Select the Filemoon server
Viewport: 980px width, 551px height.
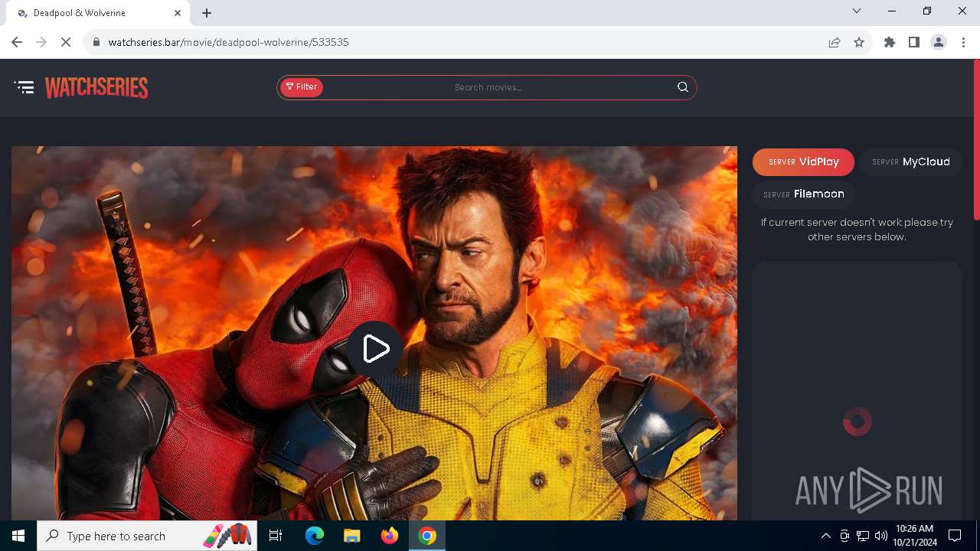point(803,194)
